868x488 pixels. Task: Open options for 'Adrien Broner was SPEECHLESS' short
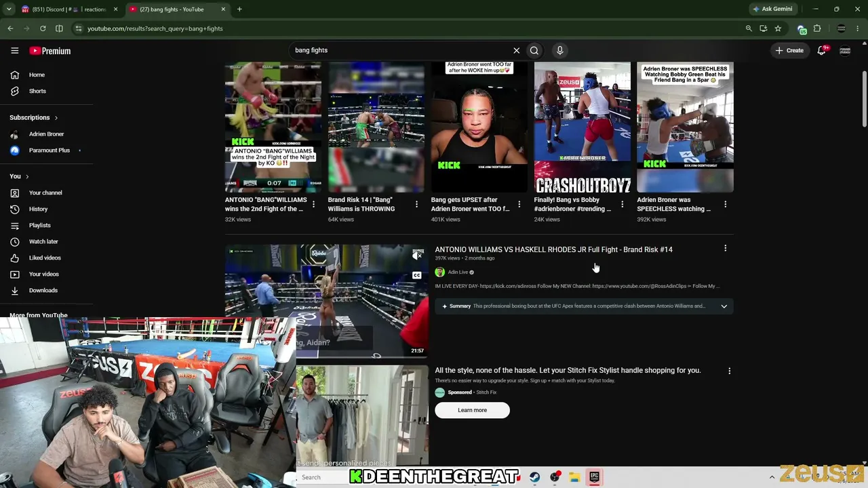[x=725, y=204]
